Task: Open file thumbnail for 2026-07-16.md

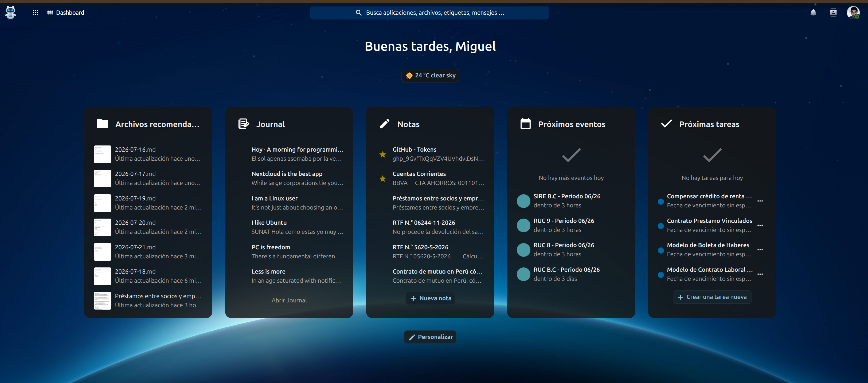Action: 103,154
